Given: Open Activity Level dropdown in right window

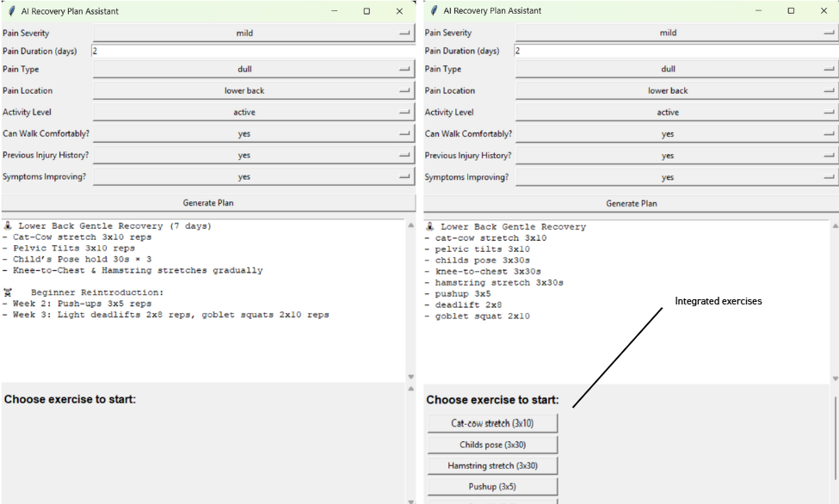Looking at the screenshot, I should [x=677, y=113].
